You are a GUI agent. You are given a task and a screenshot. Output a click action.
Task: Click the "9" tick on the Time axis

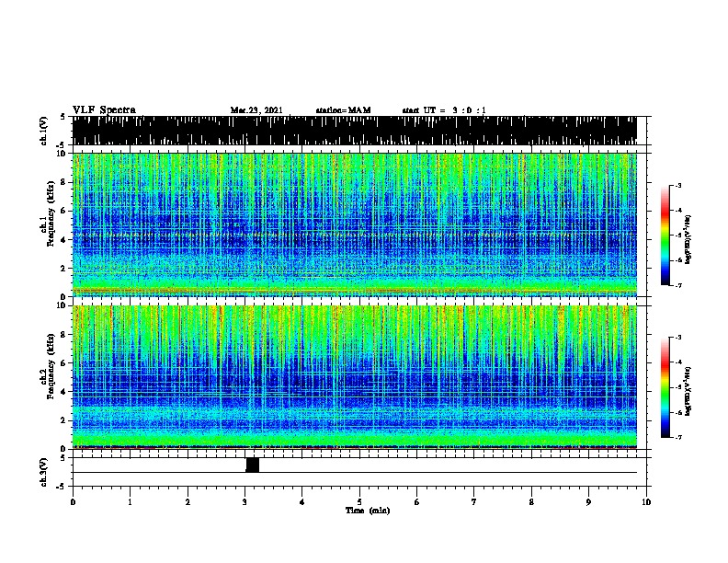pos(588,502)
